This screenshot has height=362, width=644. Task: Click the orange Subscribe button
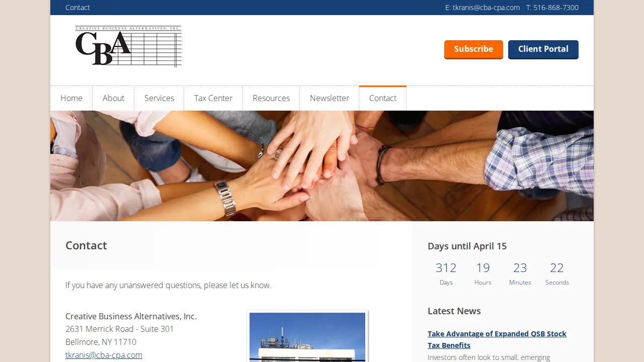(473, 49)
